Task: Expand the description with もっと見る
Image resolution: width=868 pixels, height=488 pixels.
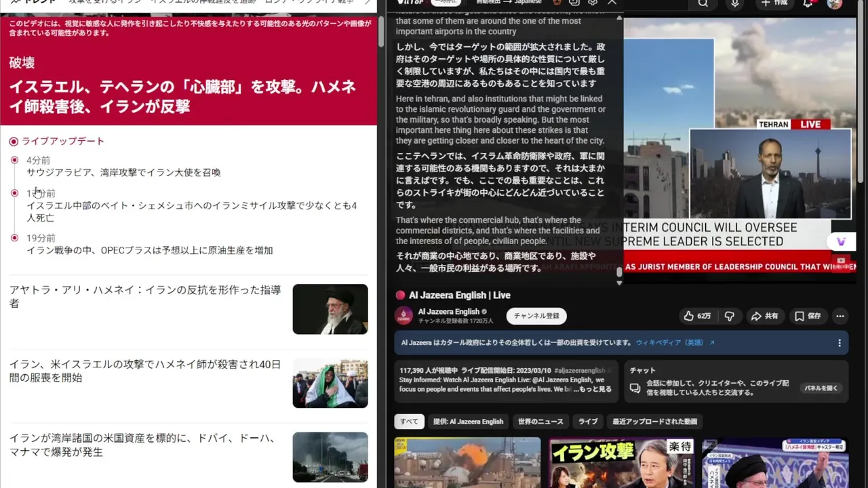Action: tap(594, 389)
